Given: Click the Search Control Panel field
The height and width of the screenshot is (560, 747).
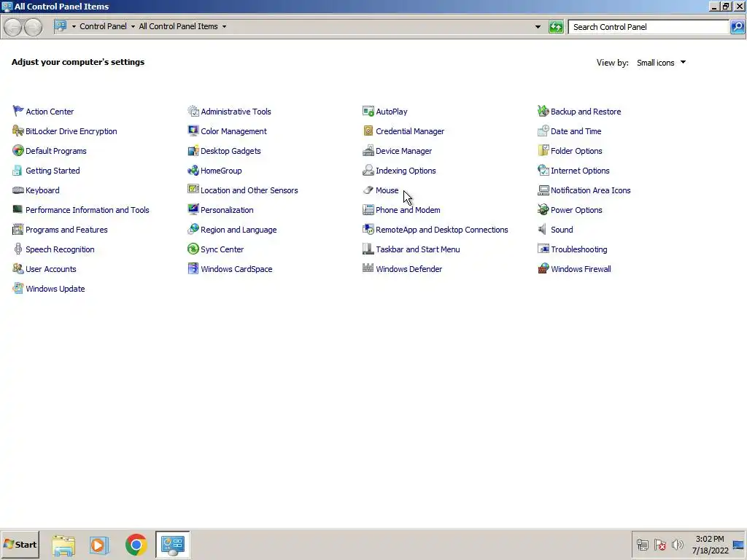Looking at the screenshot, I should 649,27.
